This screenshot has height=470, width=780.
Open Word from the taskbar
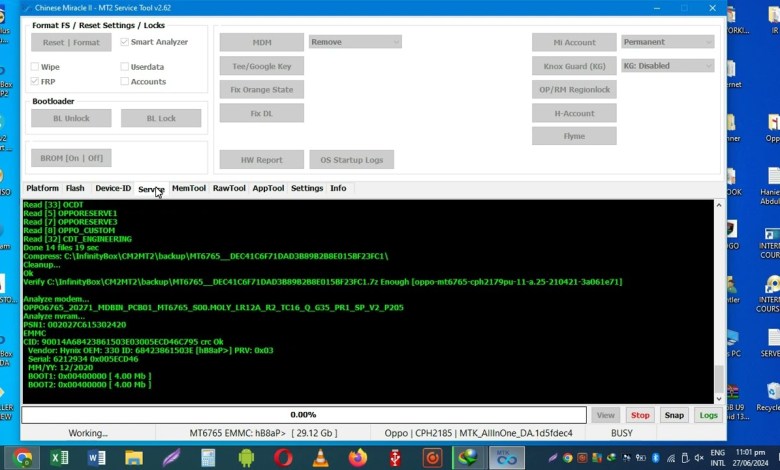pos(97,458)
